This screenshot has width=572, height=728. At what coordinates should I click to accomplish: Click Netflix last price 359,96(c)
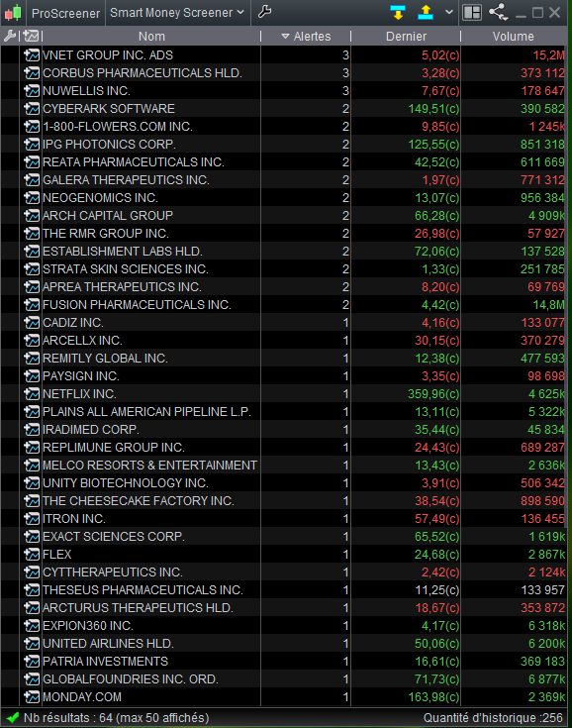pos(433,394)
